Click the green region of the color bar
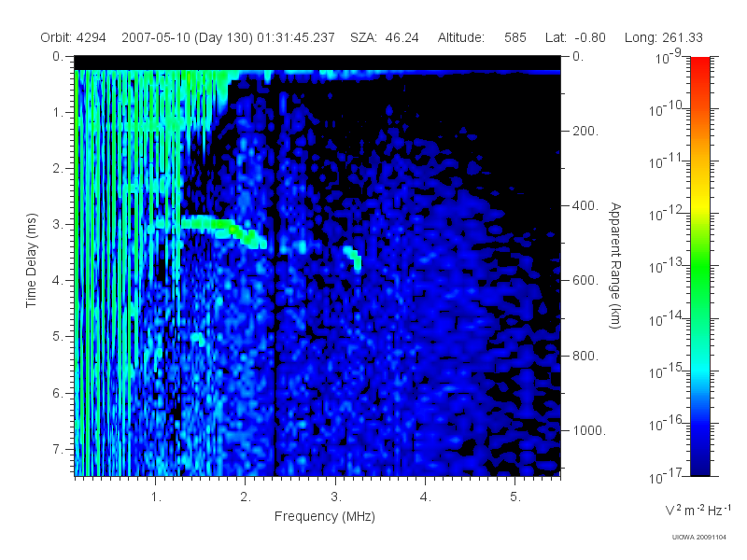747x560 pixels. click(x=699, y=276)
